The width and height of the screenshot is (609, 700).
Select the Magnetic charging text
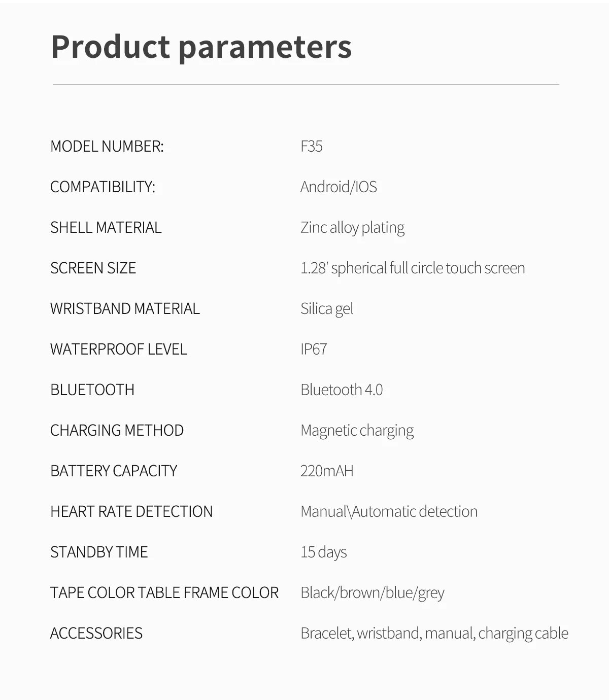coord(357,431)
